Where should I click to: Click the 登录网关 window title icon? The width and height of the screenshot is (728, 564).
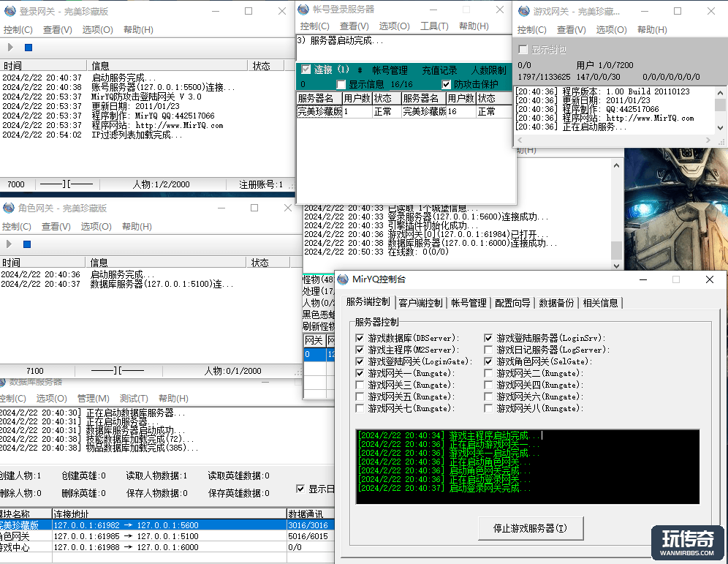pyautogui.click(x=10, y=11)
